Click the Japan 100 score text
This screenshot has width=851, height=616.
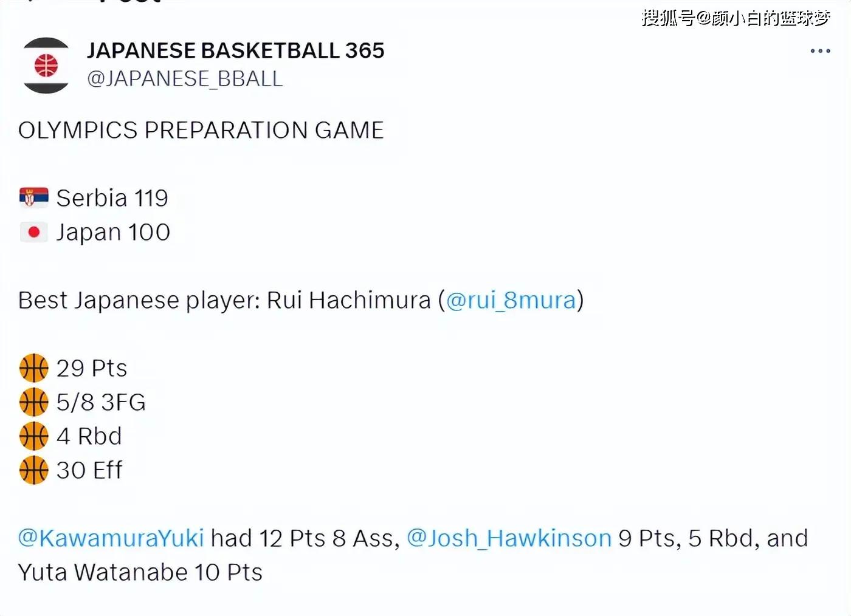(x=113, y=232)
